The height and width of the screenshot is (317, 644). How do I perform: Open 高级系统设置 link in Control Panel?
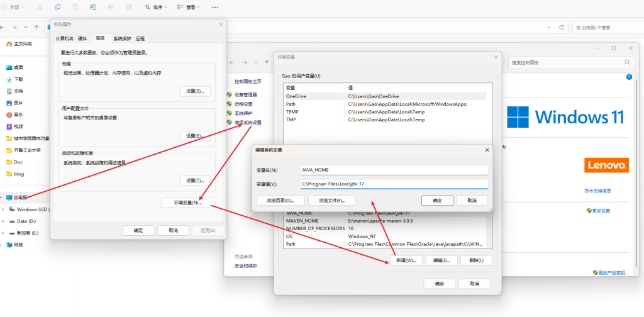[x=248, y=123]
